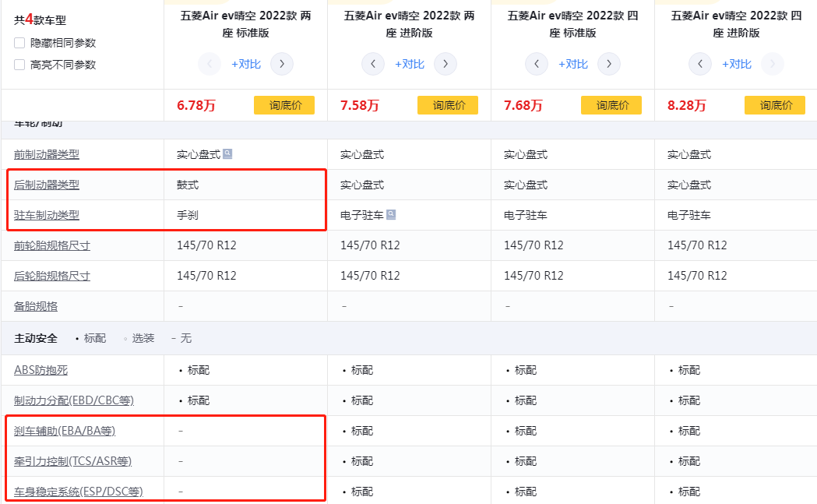Click the 8.28万 price text
This screenshot has width=817, height=504.
[x=687, y=105]
